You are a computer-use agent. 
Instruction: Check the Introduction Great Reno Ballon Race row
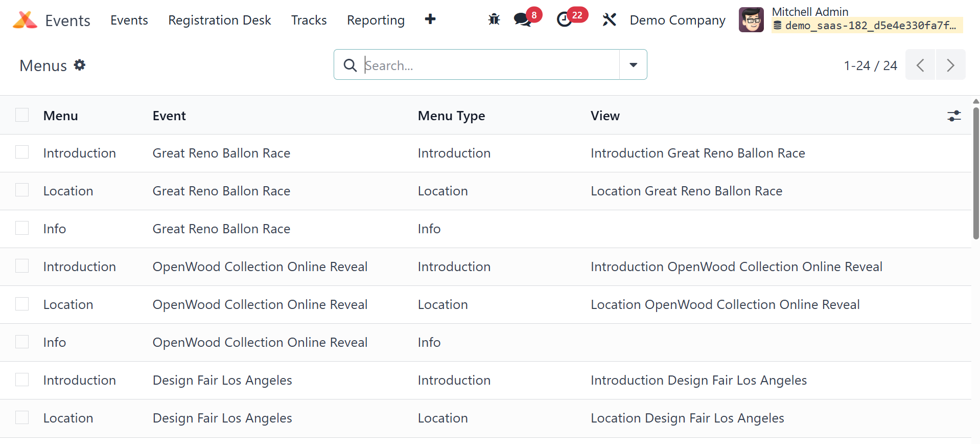pyautogui.click(x=22, y=152)
